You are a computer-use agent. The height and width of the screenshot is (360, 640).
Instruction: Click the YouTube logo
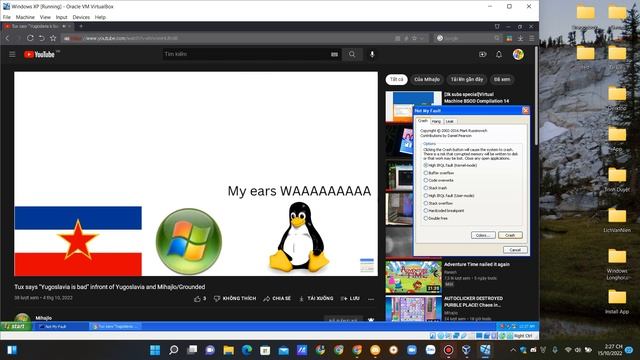tap(40, 54)
